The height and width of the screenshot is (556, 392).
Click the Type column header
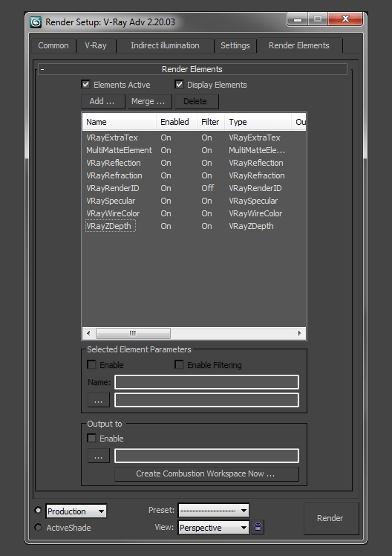[258, 122]
